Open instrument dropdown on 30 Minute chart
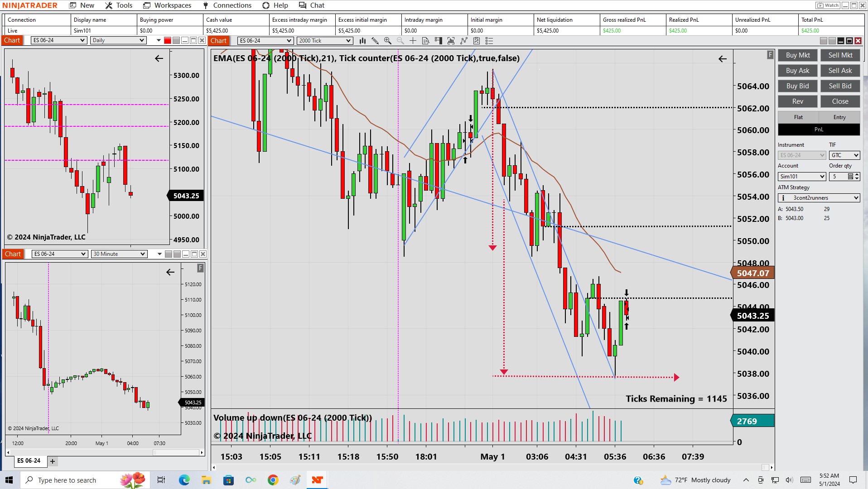The image size is (868, 489). point(60,254)
